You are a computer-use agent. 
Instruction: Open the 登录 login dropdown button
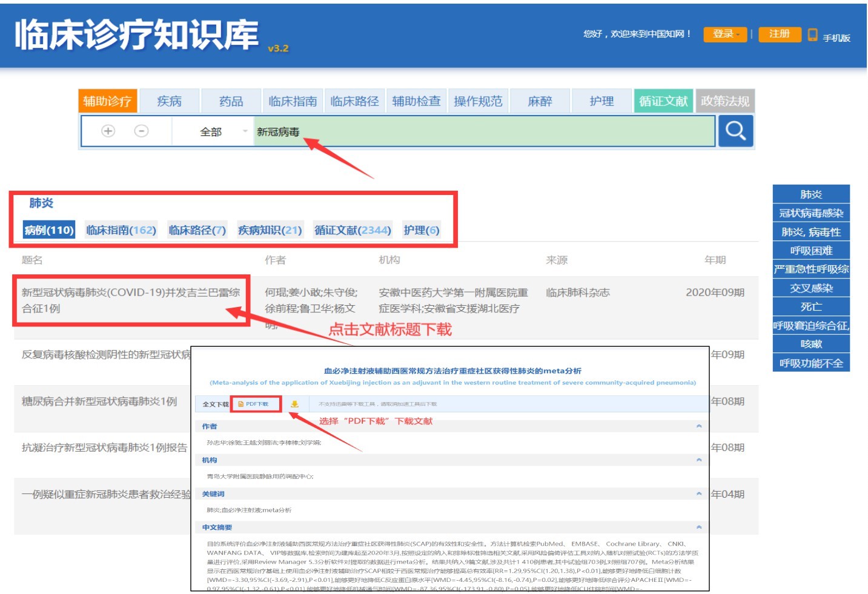725,35
